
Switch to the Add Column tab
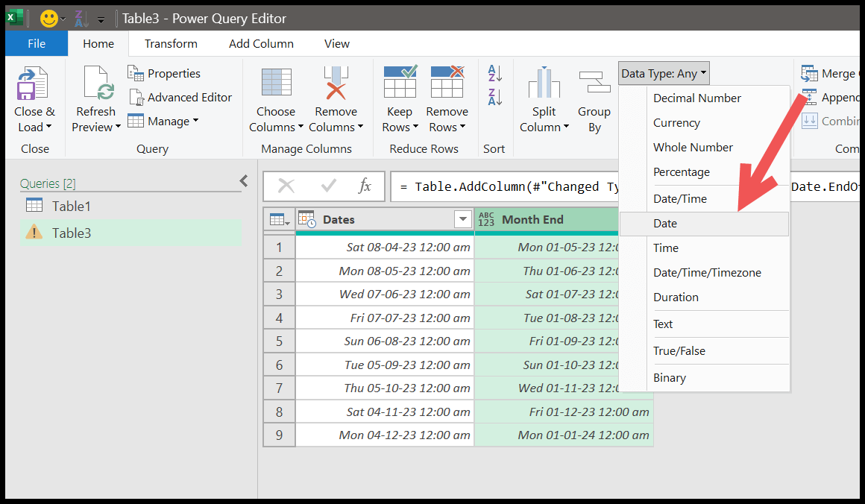click(x=262, y=43)
